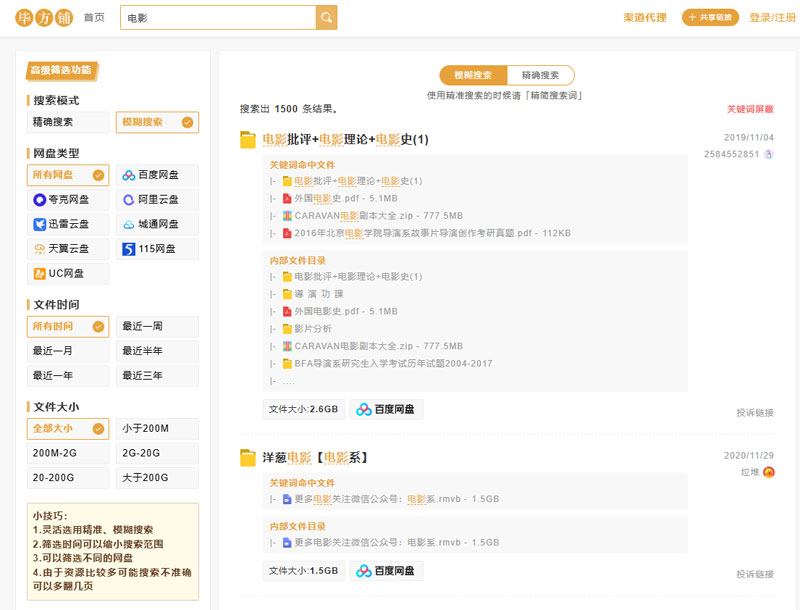
Task: Filter by 阿里云盘
Action: coord(157,199)
